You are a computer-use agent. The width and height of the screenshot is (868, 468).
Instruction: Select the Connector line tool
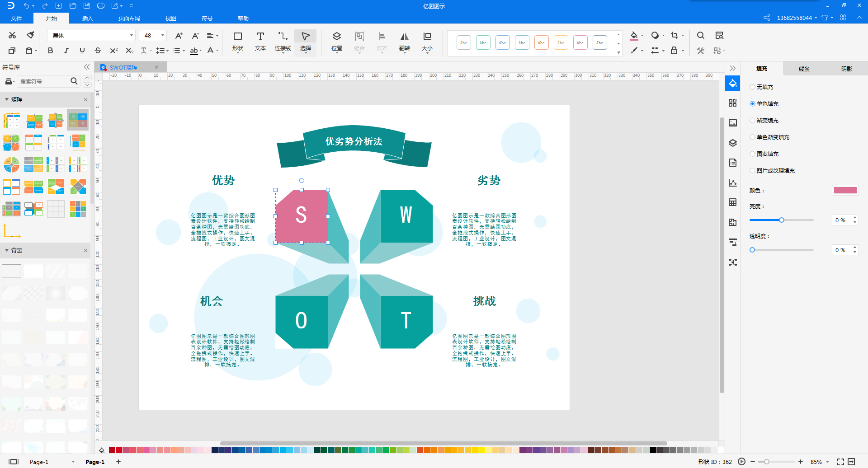(283, 41)
